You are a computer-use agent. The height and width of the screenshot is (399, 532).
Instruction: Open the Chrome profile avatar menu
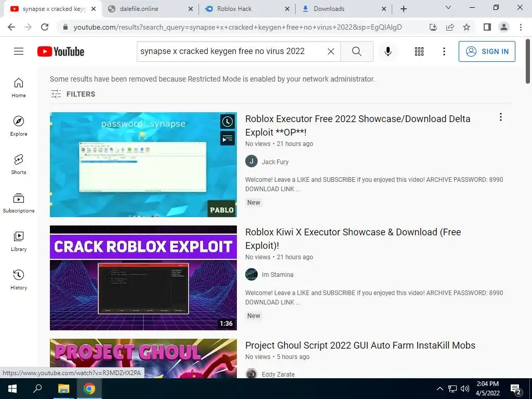tap(504, 27)
